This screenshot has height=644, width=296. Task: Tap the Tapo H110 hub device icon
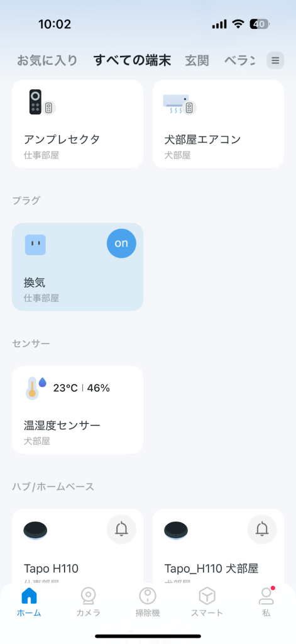[x=35, y=531]
